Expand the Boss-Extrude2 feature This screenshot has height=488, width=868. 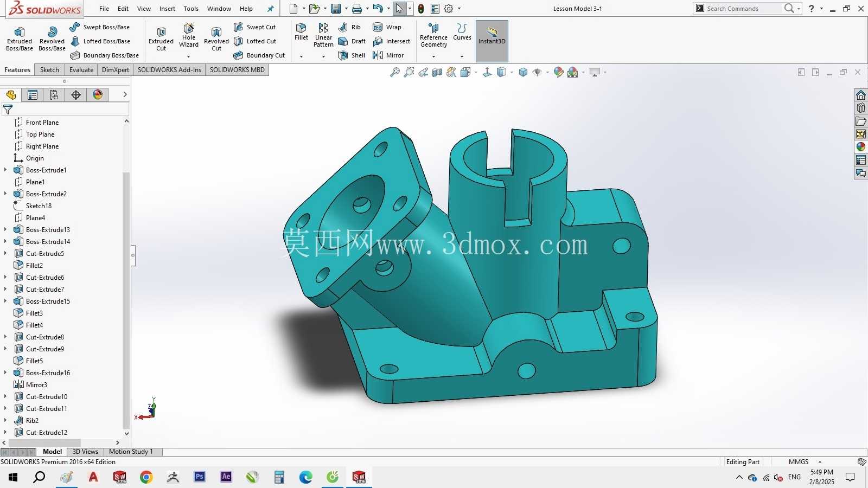5,194
